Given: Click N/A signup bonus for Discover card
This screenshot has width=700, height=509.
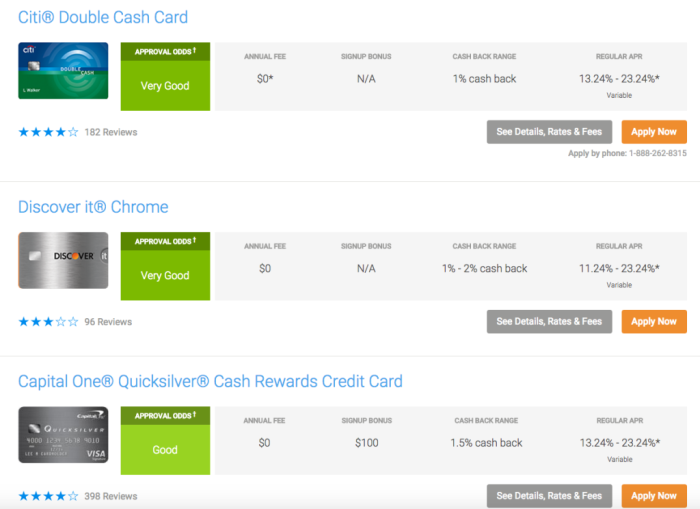Looking at the screenshot, I should pos(366,269).
